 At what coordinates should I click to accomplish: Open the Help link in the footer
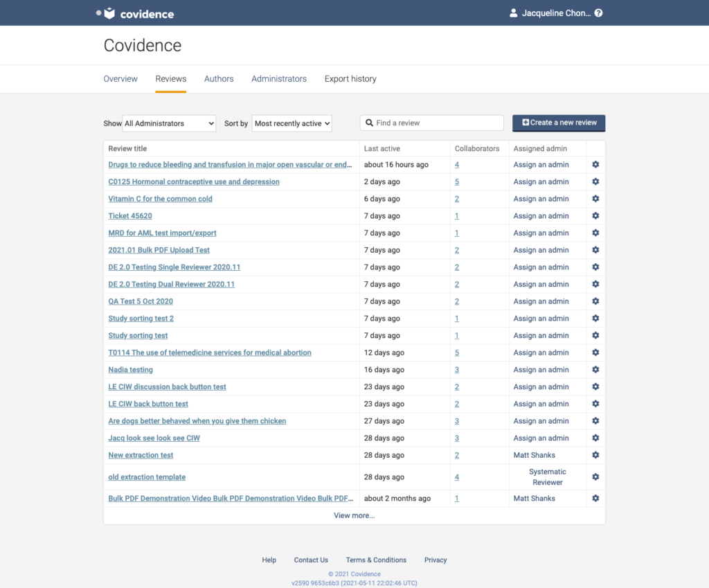(269, 560)
